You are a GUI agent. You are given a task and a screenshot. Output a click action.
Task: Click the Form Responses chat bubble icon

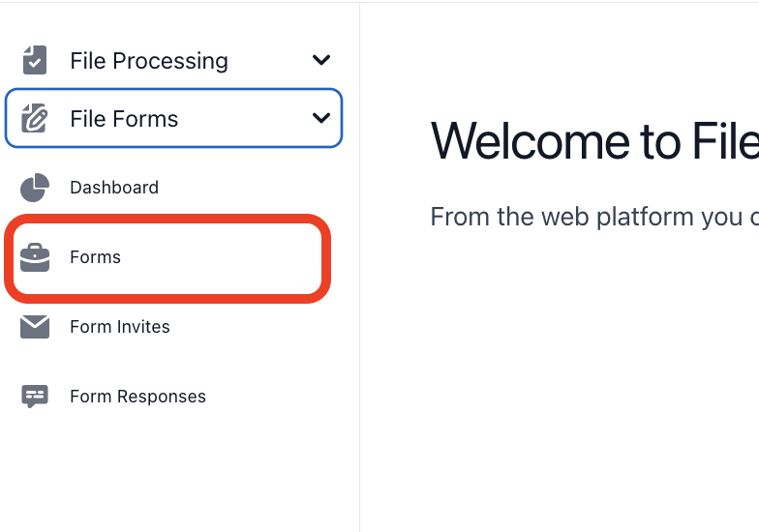point(35,397)
